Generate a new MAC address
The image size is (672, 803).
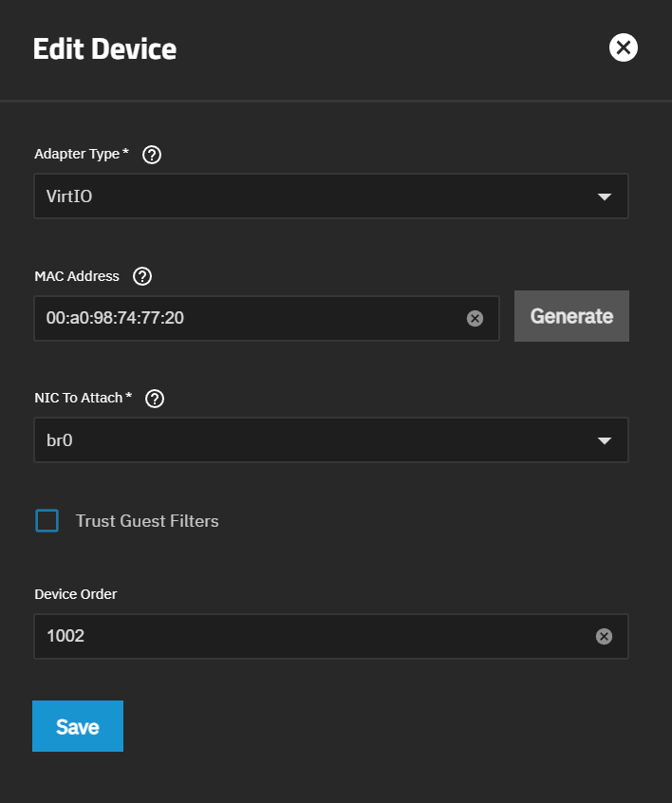pyautogui.click(x=571, y=316)
